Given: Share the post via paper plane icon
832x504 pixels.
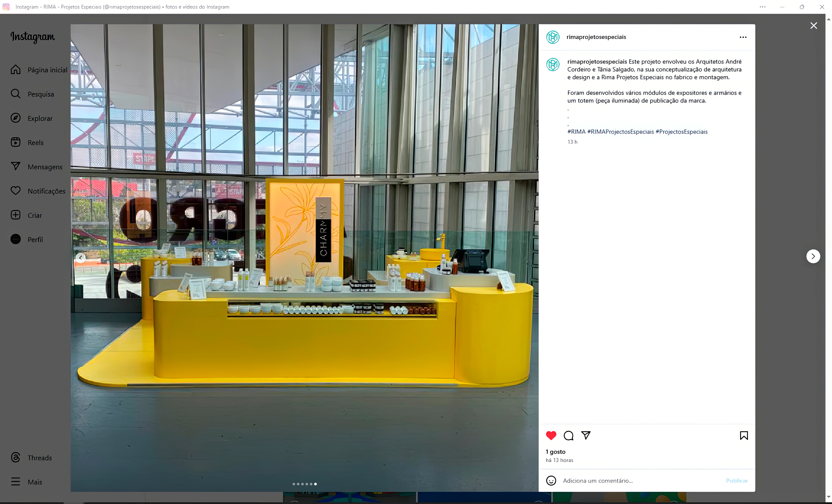Looking at the screenshot, I should coord(585,435).
